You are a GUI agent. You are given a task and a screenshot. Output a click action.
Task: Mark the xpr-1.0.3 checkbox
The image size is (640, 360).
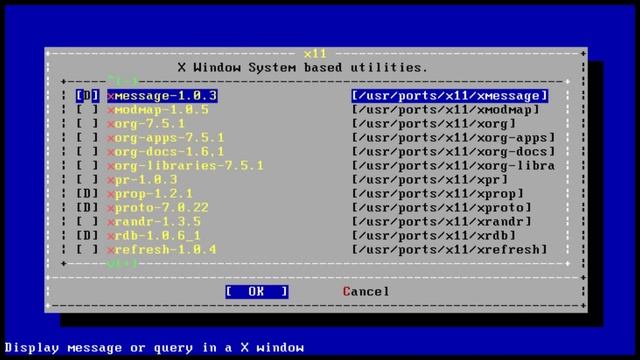pyautogui.click(x=87, y=180)
